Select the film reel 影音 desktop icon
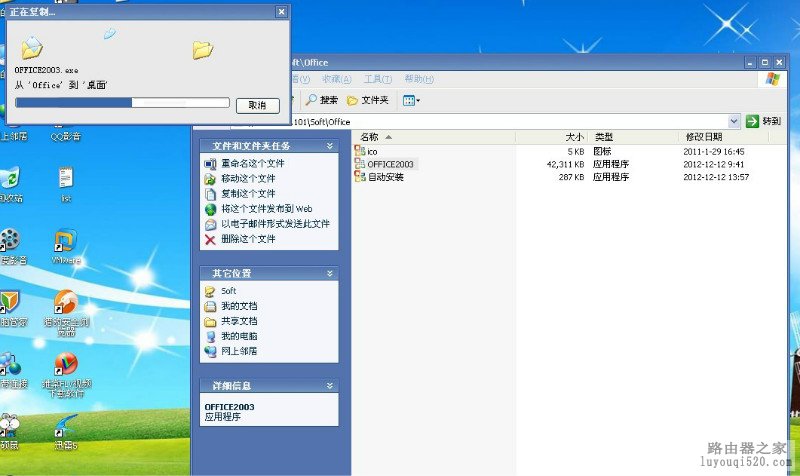The height and width of the screenshot is (476, 800). point(11,246)
